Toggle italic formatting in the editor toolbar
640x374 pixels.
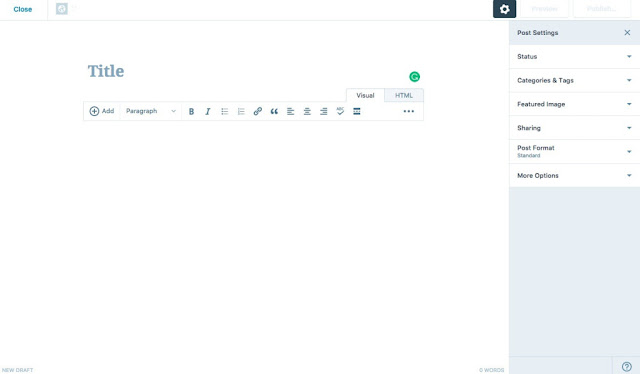[208, 111]
